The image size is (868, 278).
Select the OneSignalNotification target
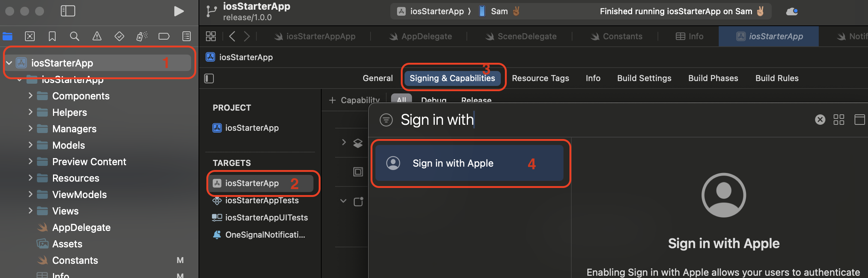coord(259,235)
